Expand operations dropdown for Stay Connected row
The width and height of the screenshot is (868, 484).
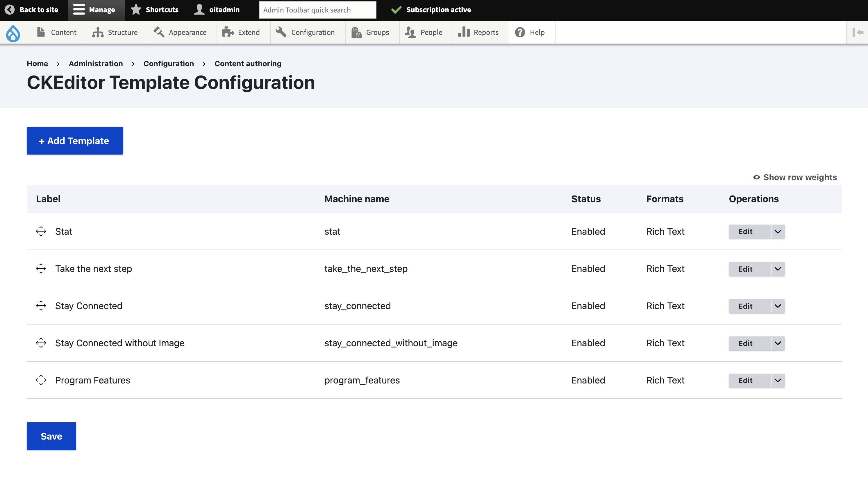coord(778,306)
